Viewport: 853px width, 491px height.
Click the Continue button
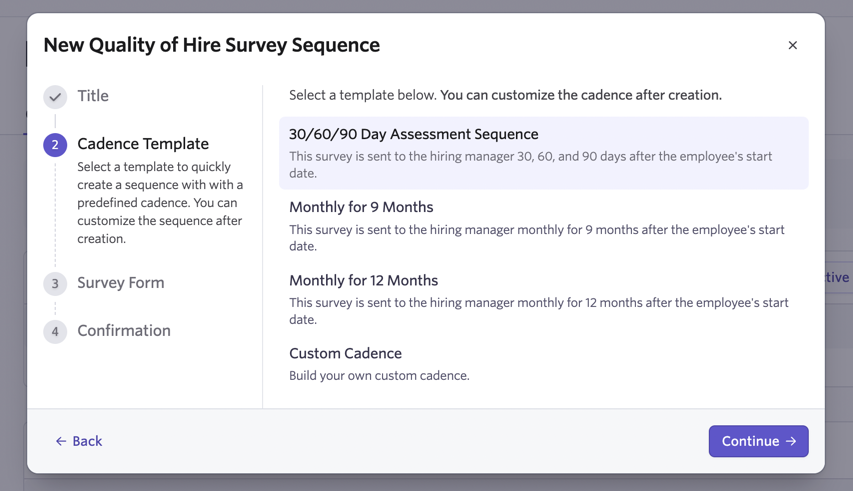[x=758, y=441]
